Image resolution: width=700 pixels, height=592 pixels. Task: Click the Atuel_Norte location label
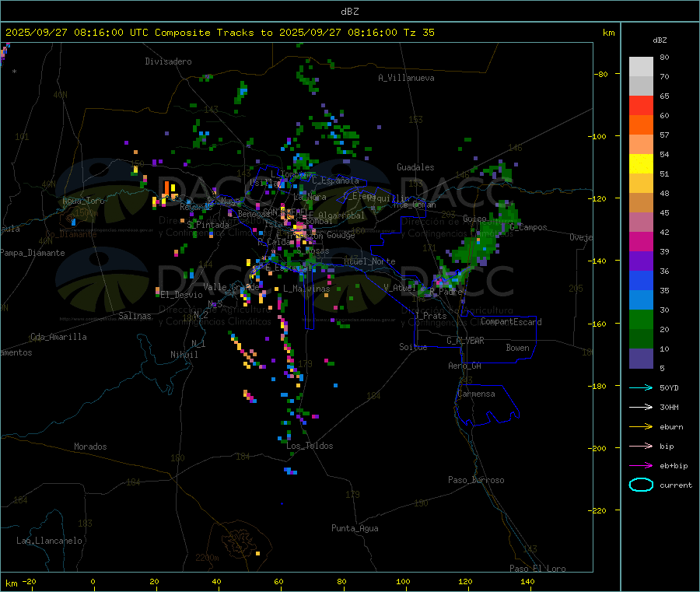[369, 261]
